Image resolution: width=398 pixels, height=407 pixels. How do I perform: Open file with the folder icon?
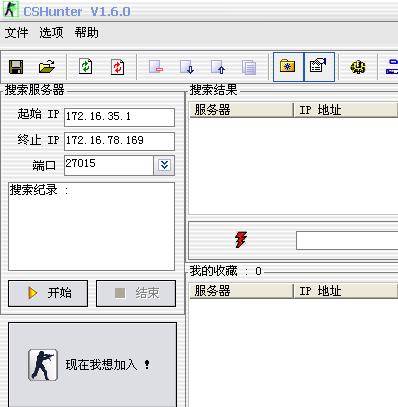pos(47,67)
